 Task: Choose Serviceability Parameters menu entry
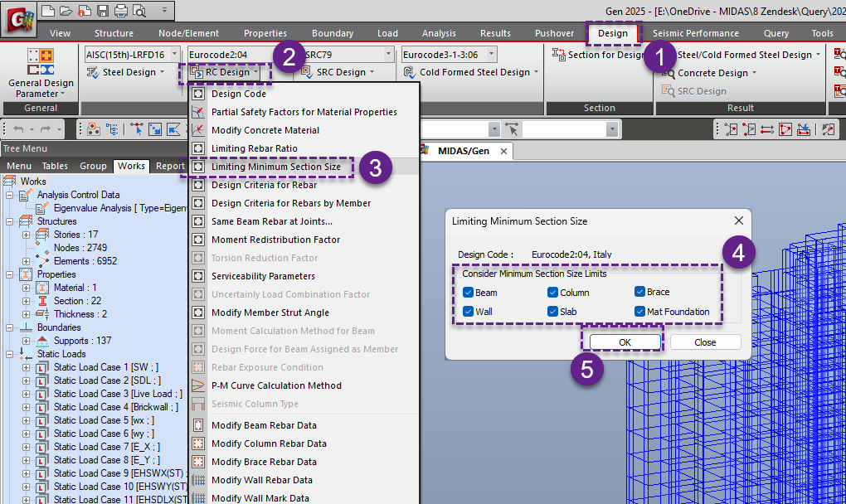coord(304,276)
